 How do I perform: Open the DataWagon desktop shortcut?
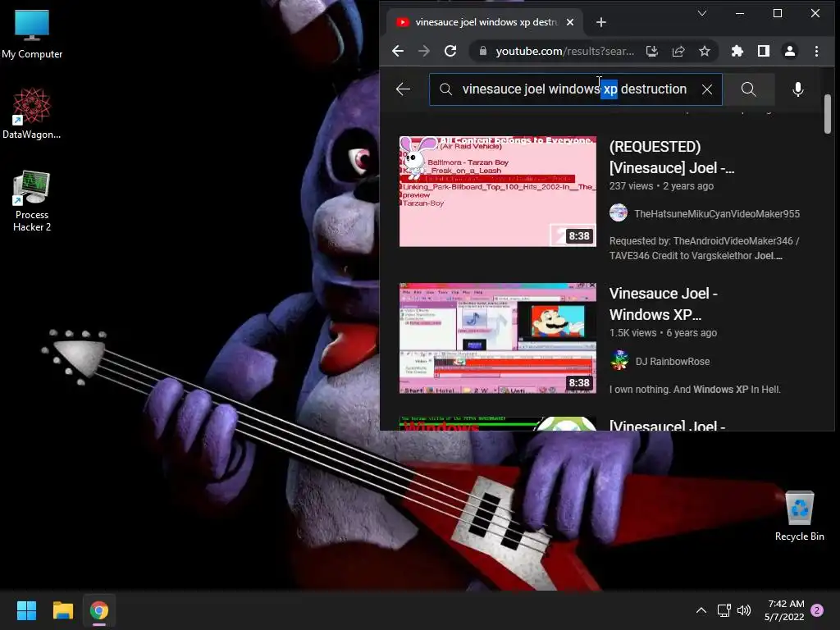point(32,113)
